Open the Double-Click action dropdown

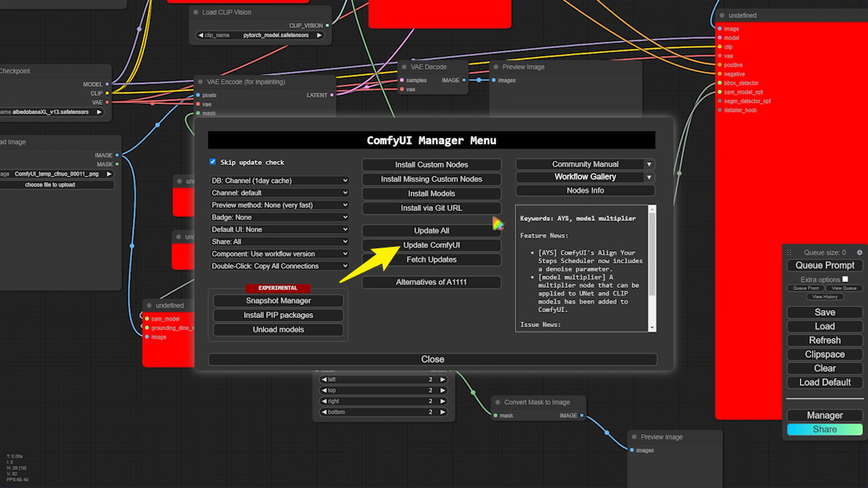pos(279,266)
